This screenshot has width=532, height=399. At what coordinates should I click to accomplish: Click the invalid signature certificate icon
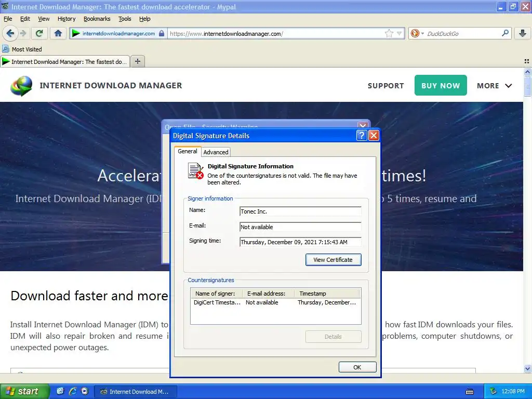(x=196, y=170)
